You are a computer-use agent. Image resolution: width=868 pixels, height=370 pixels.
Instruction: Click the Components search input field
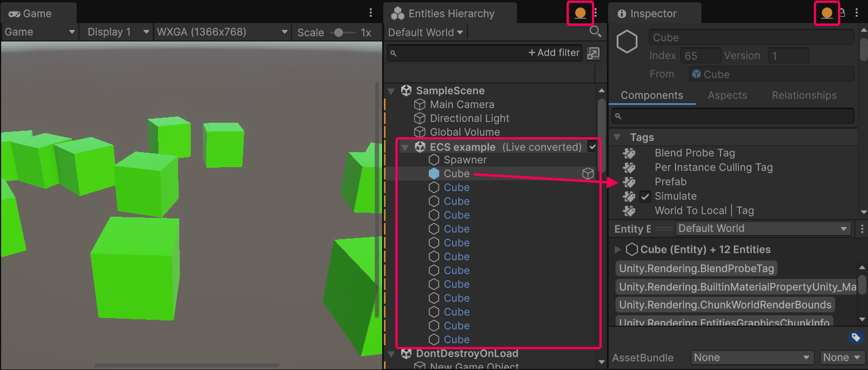click(x=732, y=116)
